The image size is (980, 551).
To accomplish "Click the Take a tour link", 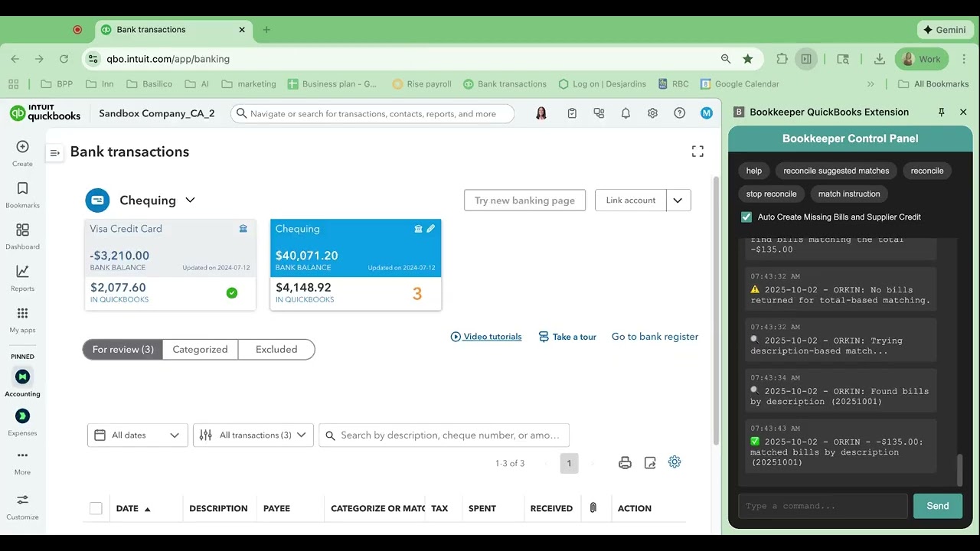I will click(567, 337).
